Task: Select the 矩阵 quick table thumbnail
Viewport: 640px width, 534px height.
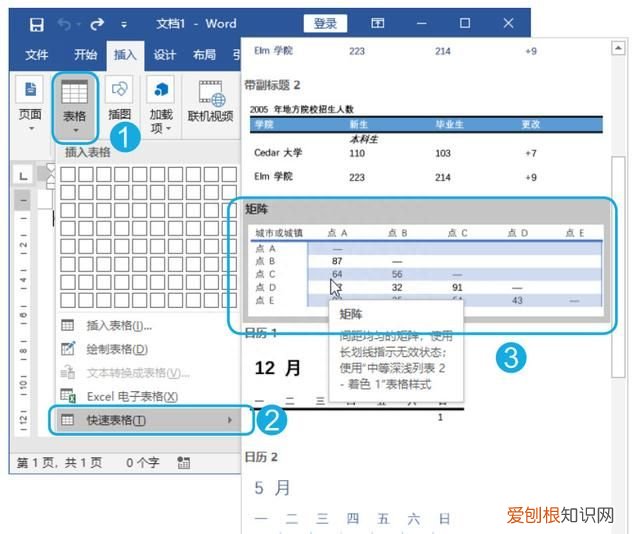Action: point(427,270)
